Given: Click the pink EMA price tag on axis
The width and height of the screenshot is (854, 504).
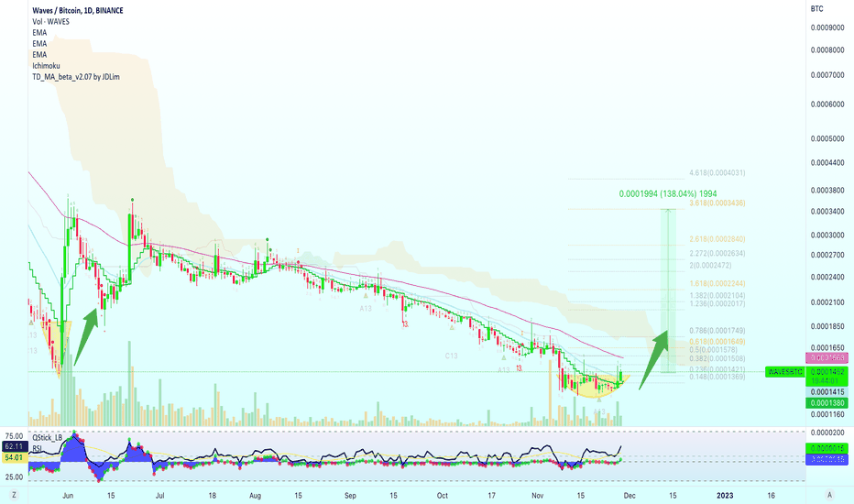Looking at the screenshot, I should [x=827, y=358].
